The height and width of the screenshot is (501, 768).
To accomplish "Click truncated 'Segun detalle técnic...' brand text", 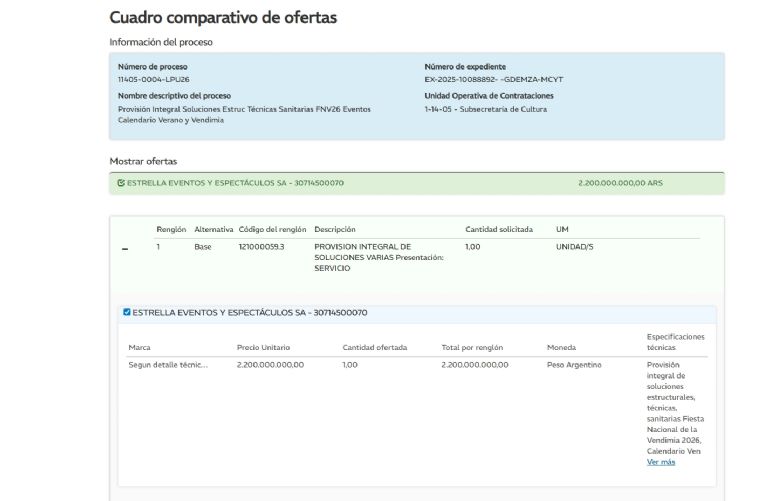I will tap(168, 365).
